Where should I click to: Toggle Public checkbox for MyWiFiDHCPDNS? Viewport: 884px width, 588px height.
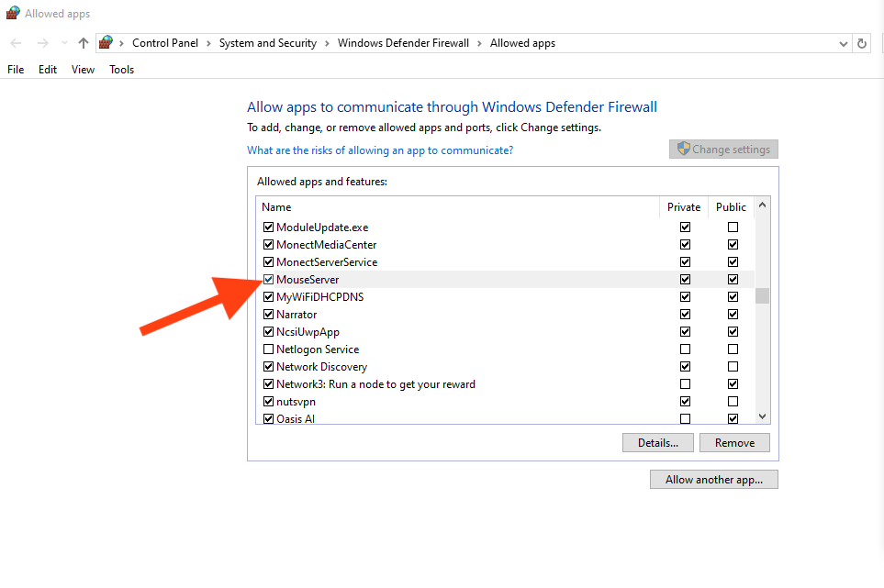(x=733, y=297)
